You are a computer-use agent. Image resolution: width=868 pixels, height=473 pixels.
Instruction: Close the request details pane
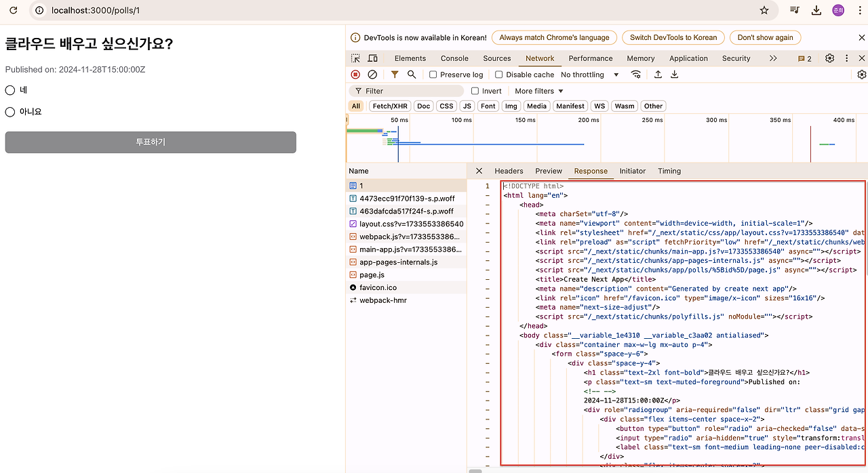479,171
